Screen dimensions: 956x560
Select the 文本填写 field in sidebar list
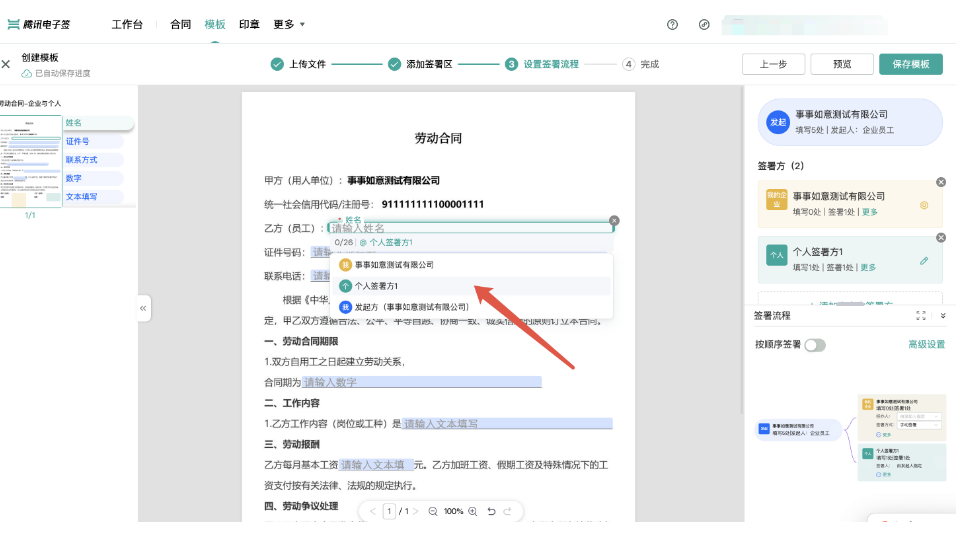pos(94,196)
